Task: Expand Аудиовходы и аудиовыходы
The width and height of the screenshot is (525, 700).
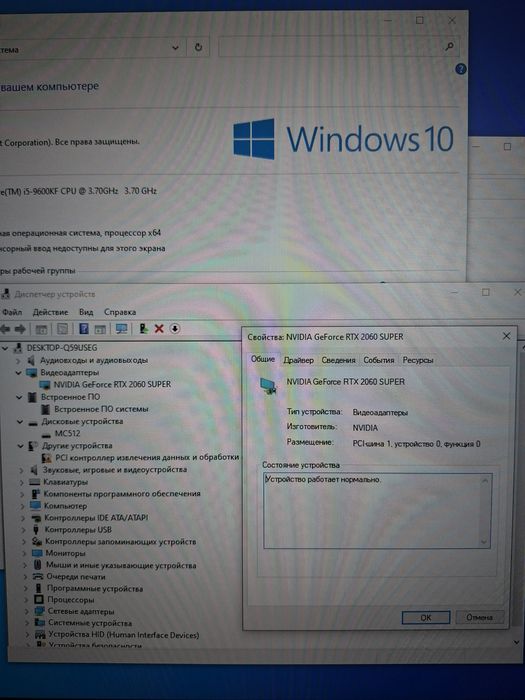Action: point(18,360)
